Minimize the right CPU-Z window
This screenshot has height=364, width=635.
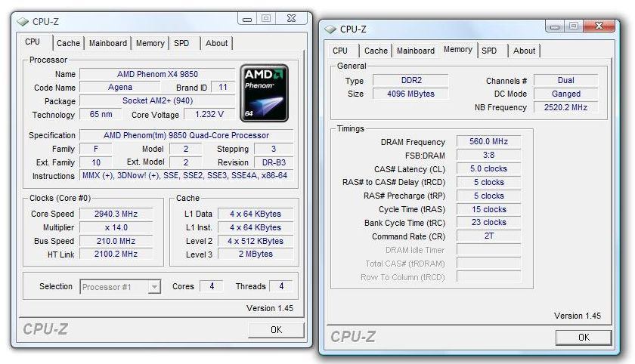555,26
